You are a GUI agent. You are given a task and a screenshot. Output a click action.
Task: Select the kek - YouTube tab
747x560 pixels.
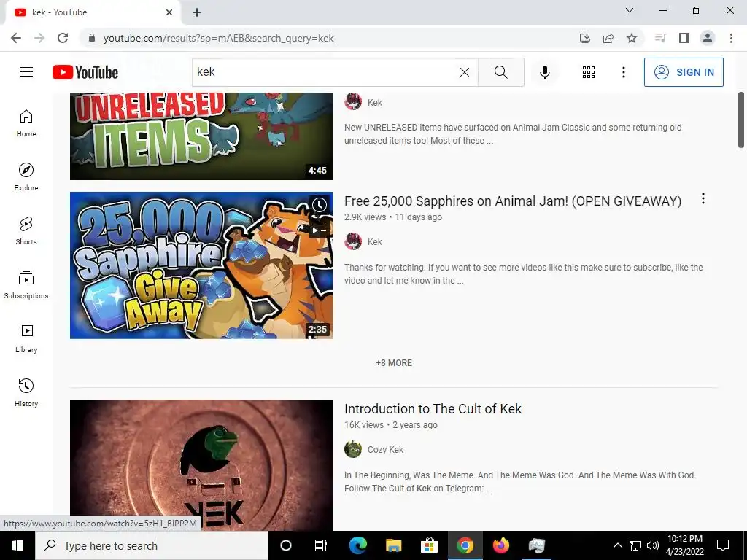pos(93,12)
